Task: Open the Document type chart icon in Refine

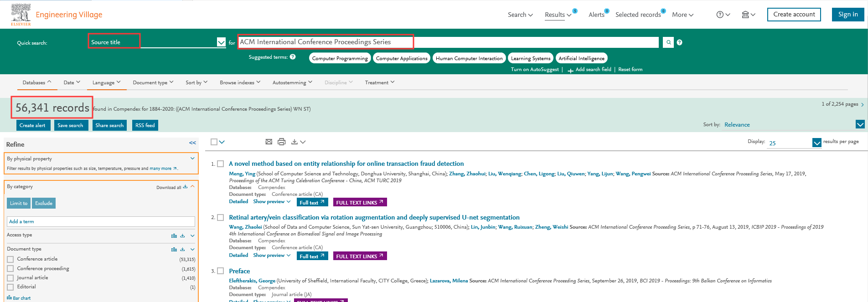Action: (x=174, y=249)
